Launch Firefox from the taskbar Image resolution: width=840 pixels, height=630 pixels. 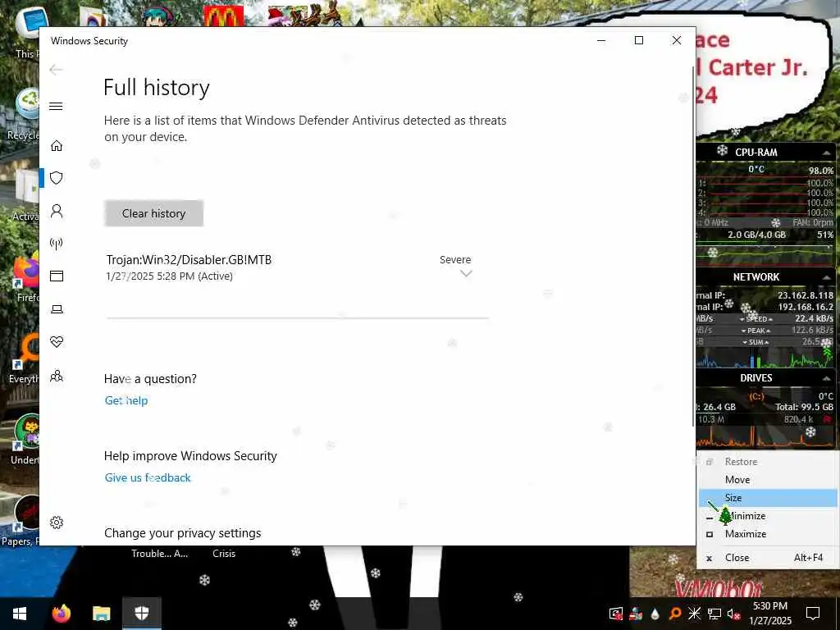point(61,614)
